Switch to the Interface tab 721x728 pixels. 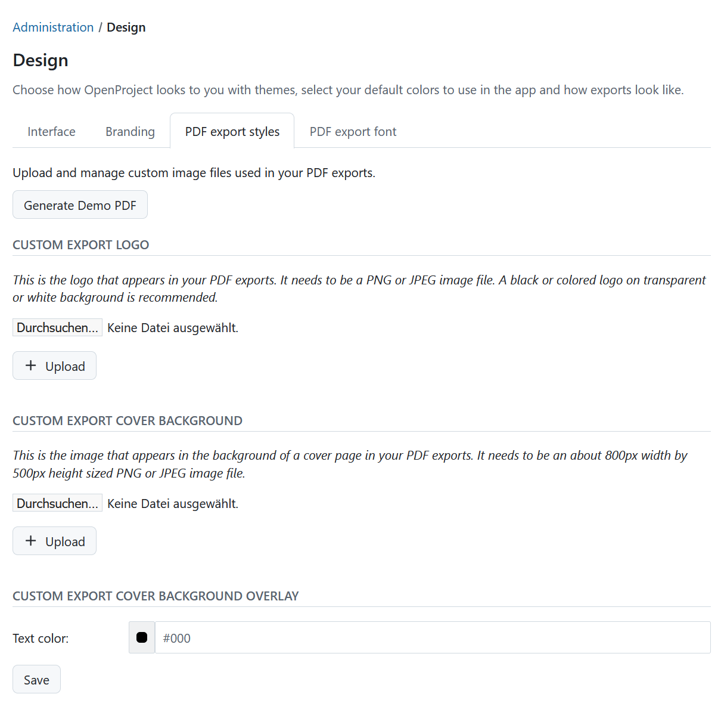[51, 131]
